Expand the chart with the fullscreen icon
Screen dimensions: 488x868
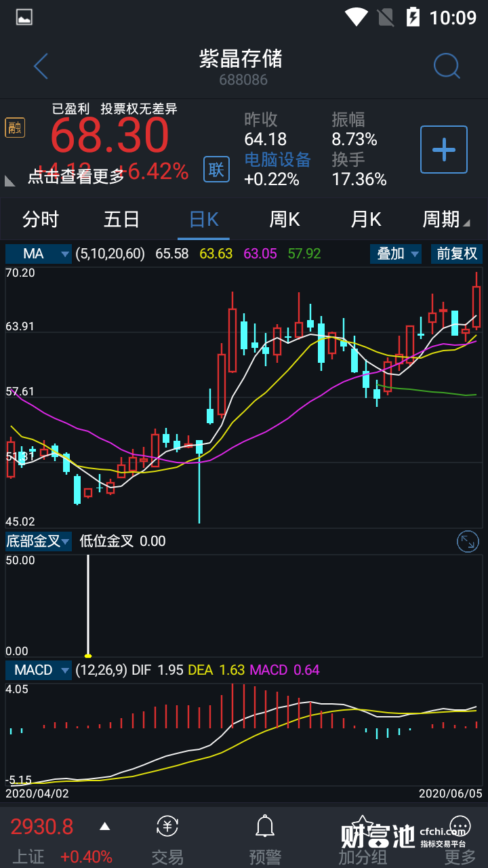tap(468, 541)
